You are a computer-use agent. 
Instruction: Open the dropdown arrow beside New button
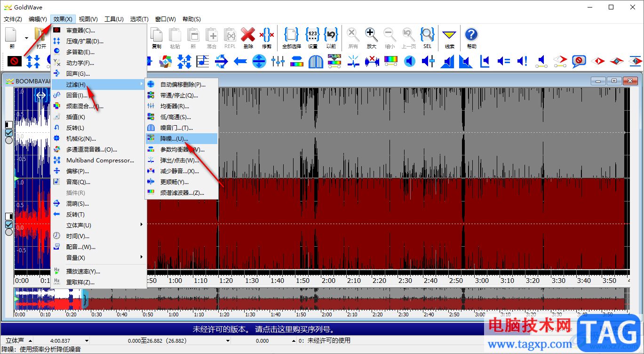(x=26, y=38)
